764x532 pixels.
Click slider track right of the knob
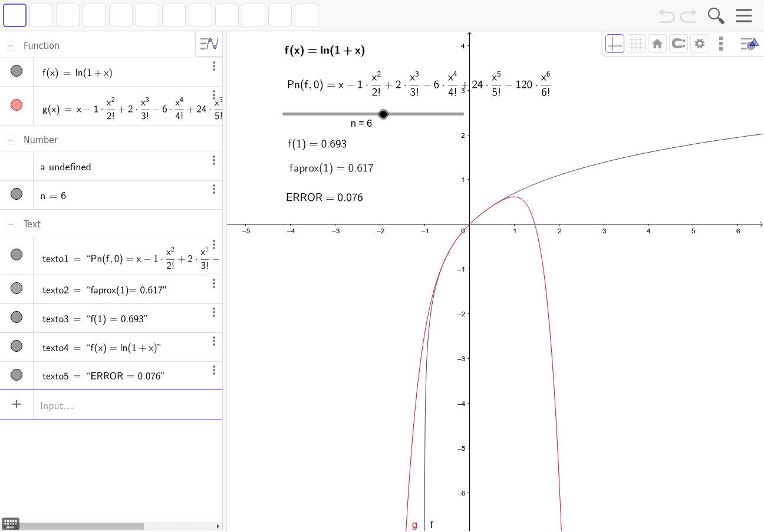(x=426, y=114)
